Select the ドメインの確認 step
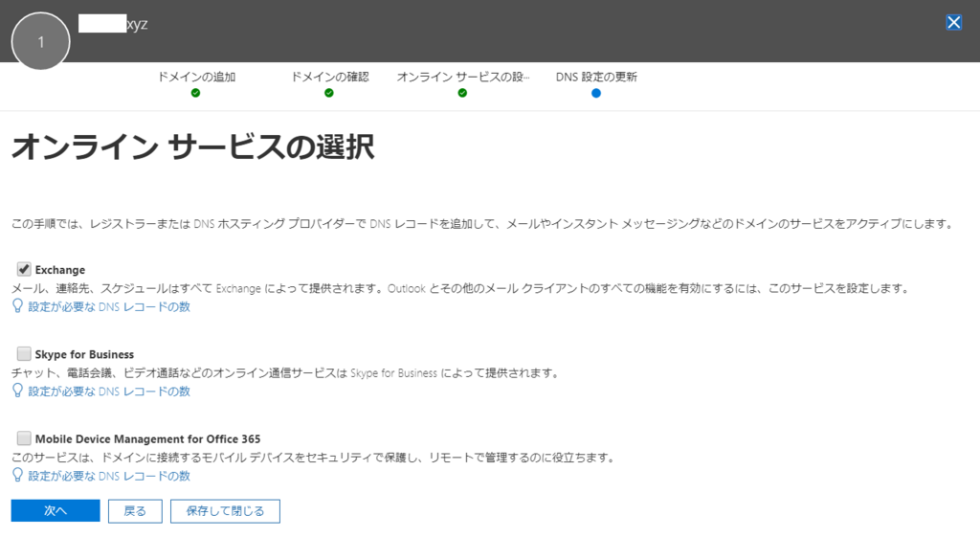Image resolution: width=980 pixels, height=538 pixels. coord(329,77)
